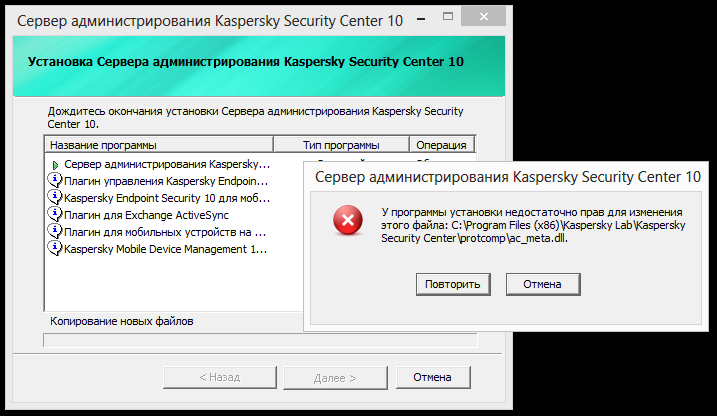717x416 pixels.
Task: Click info icon beside Плагин для Exchange ActiveSync
Action: (x=55, y=214)
